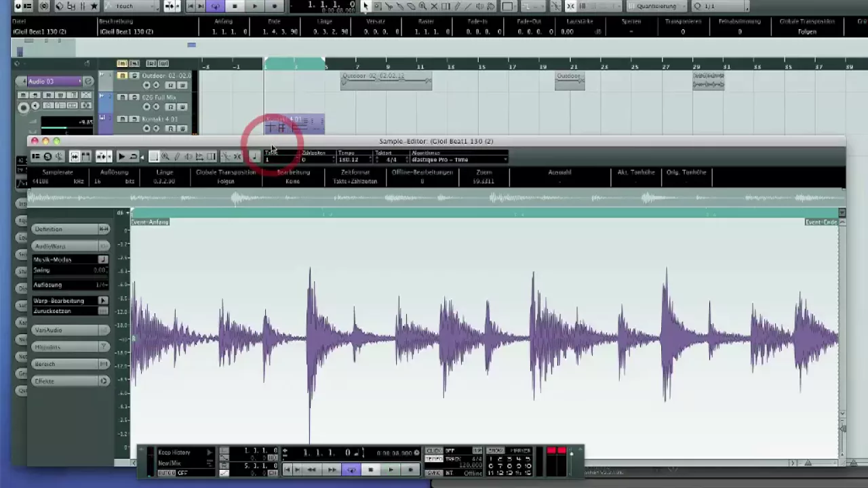This screenshot has height=488, width=868.
Task: Toggle the Musik-Modus note button
Action: tap(103, 260)
